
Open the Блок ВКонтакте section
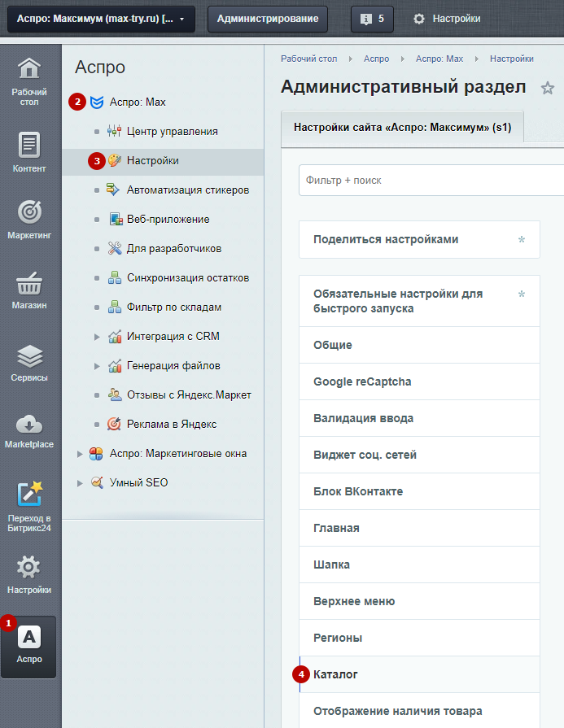(x=419, y=491)
